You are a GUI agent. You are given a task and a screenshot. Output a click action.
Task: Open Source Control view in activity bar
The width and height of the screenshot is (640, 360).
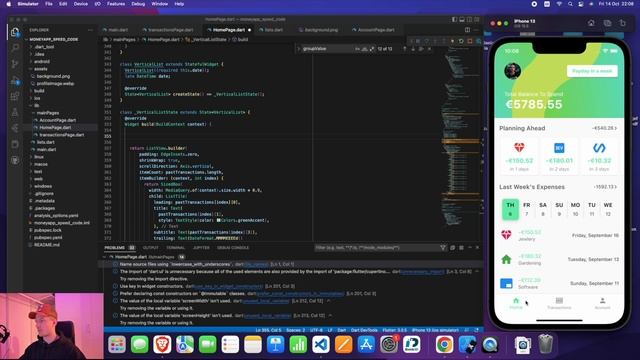pyautogui.click(x=15, y=64)
